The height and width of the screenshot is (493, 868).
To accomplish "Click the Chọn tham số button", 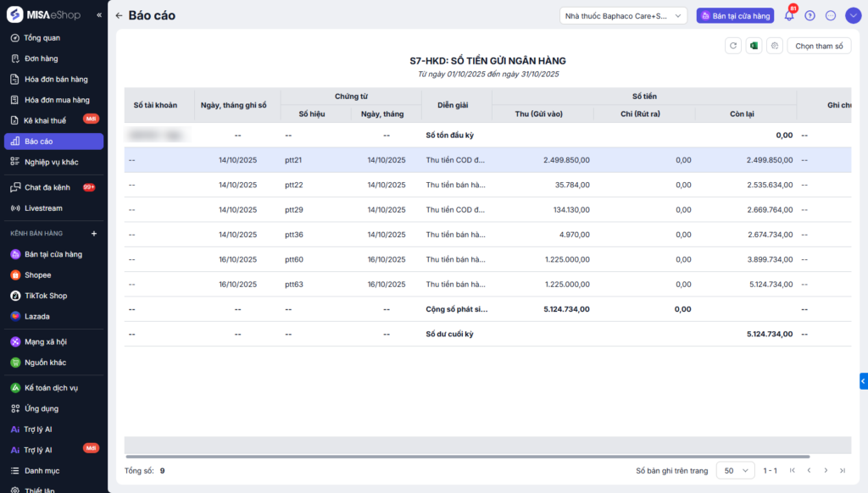I will click(819, 46).
